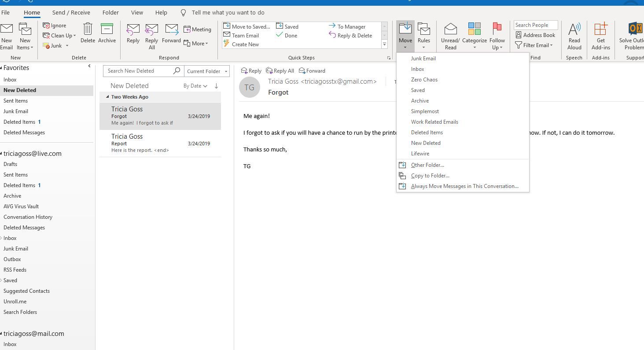Click Reply in the reading pane

(251, 70)
